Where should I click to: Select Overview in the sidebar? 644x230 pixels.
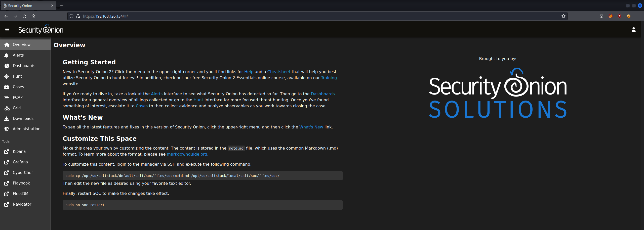pos(25,45)
